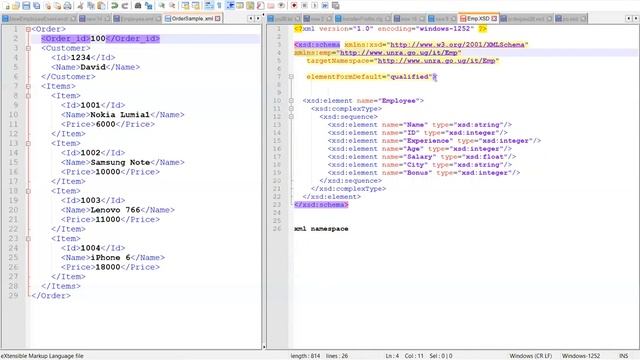This screenshot has width=640, height=360.
Task: Toggle Show All Characters pilcrow icon
Action: coord(219,6)
